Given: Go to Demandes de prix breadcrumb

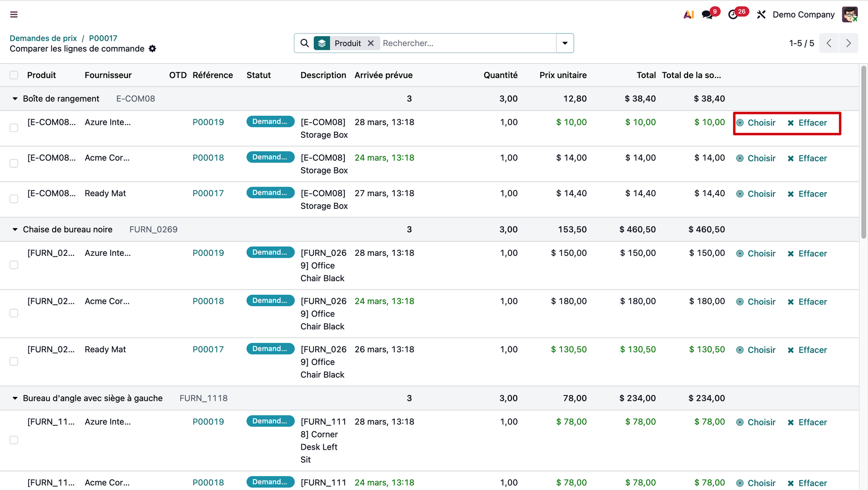Looking at the screenshot, I should 43,38.
